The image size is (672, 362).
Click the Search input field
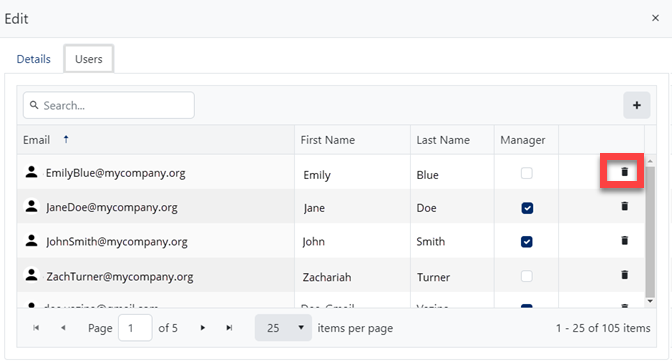[109, 105]
